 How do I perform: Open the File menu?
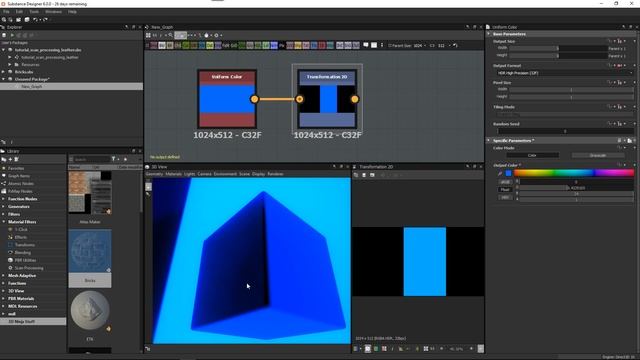click(6, 12)
